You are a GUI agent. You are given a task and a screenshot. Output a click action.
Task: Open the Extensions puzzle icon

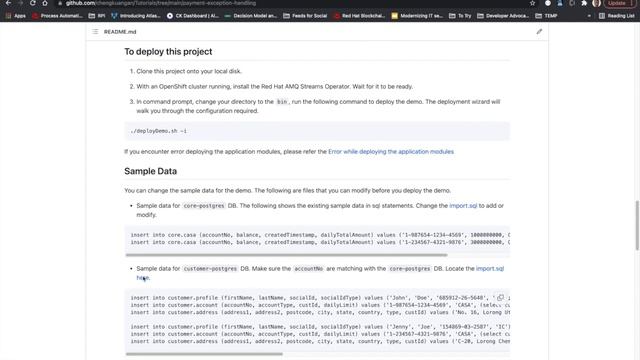(584, 3)
